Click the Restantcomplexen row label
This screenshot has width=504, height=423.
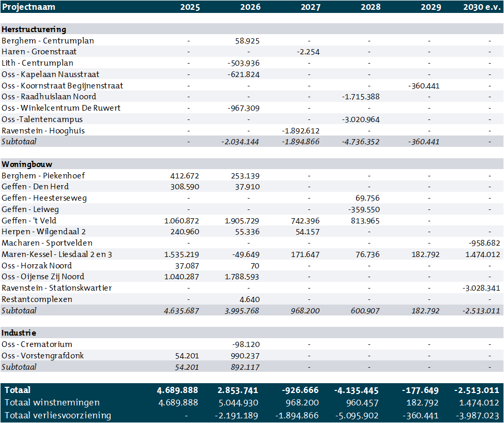37,299
